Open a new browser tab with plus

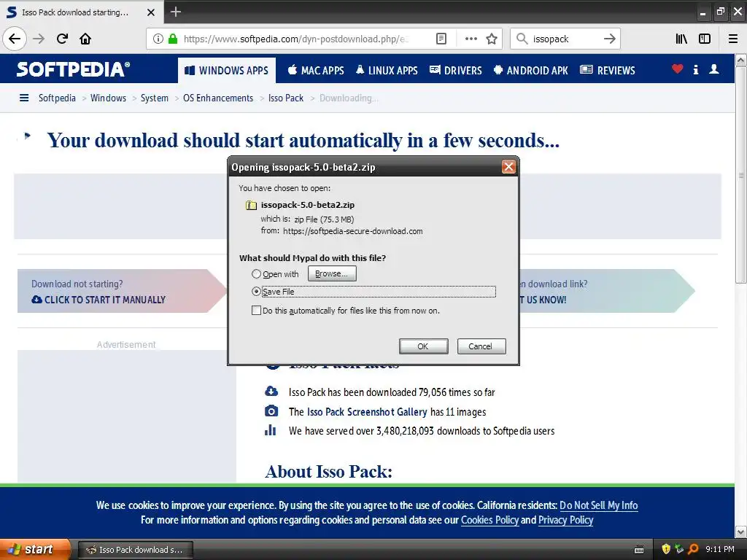(176, 12)
